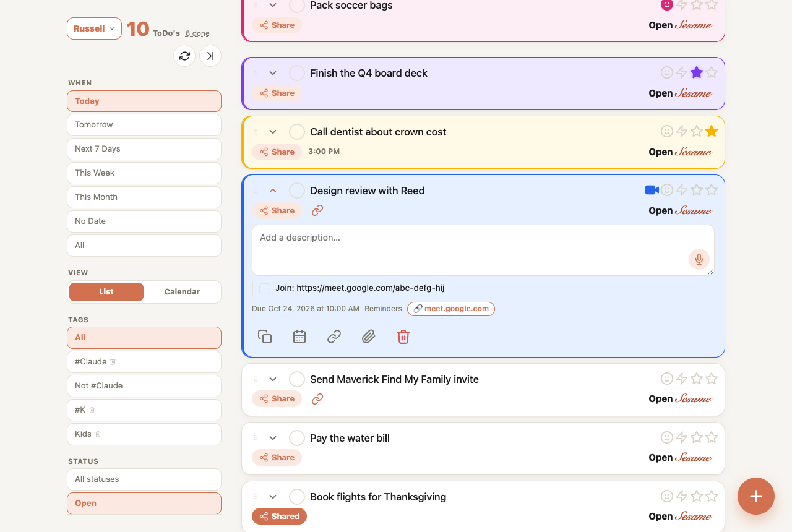Tick the Join meet.google.com checklist item

pos(265,288)
